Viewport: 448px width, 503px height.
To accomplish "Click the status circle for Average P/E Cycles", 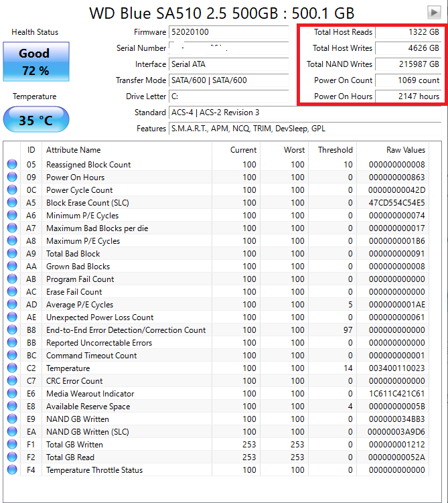I will point(12,305).
